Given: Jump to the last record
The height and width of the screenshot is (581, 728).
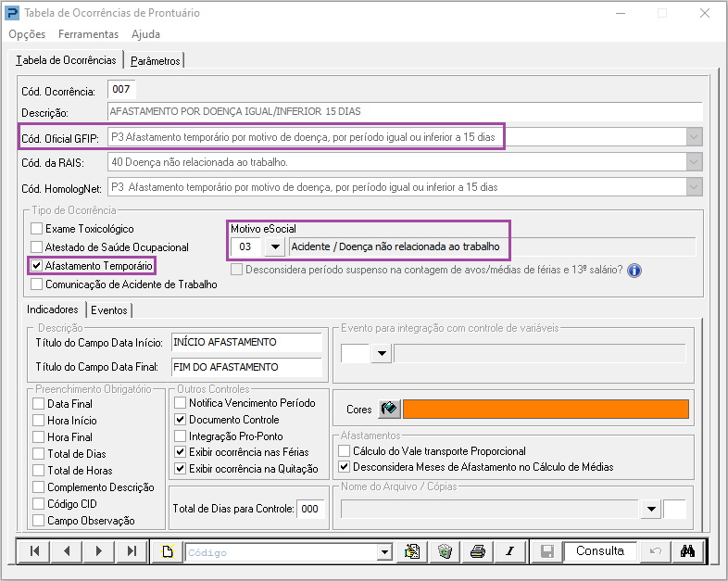Looking at the screenshot, I should [x=131, y=551].
